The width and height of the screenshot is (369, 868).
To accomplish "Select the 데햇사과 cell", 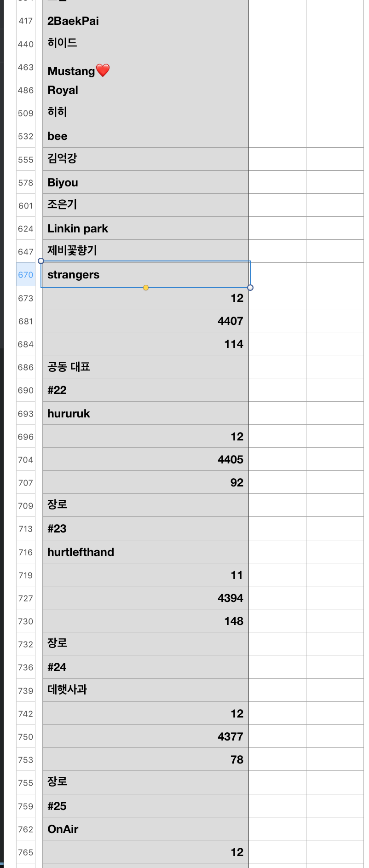I will click(x=145, y=690).
